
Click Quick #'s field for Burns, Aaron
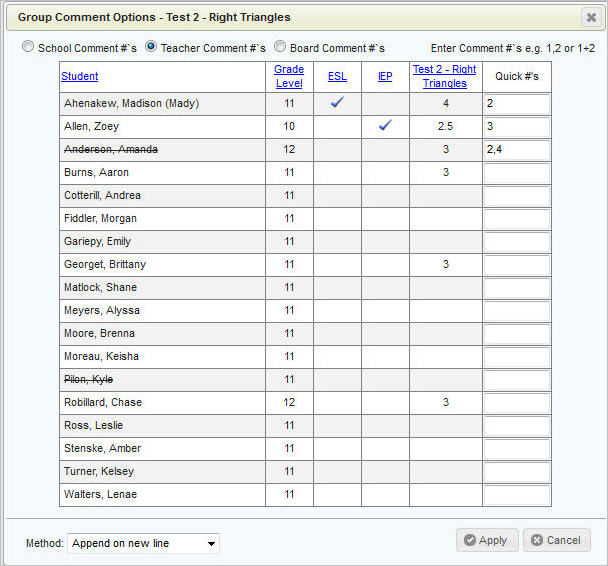pyautogui.click(x=516, y=173)
